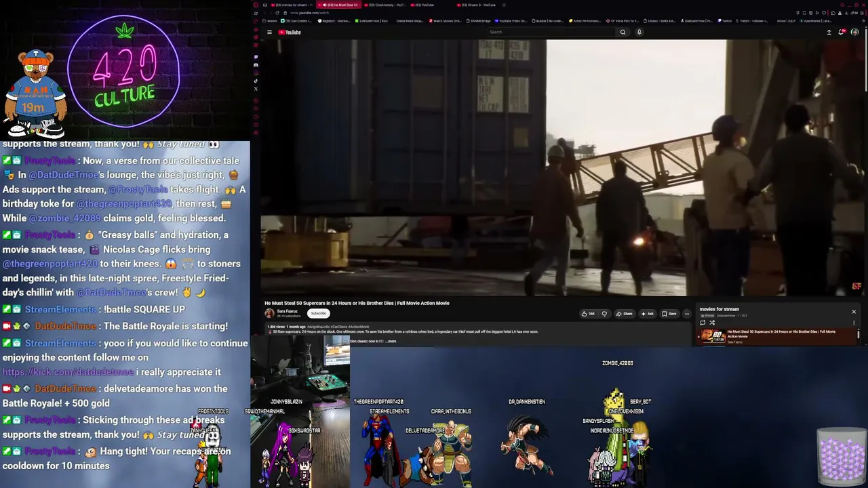Click the @zombie_42089 mention in chat
Screen dimensions: 868x488
click(64, 218)
